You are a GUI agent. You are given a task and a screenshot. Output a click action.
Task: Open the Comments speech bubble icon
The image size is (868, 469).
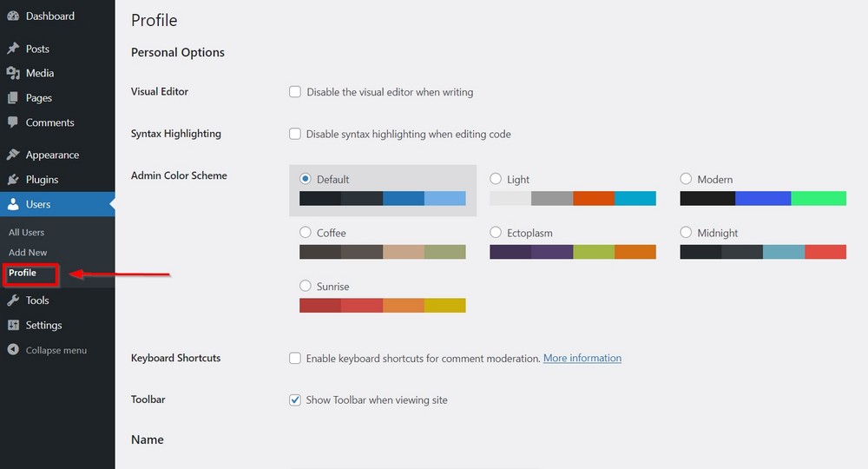13,122
